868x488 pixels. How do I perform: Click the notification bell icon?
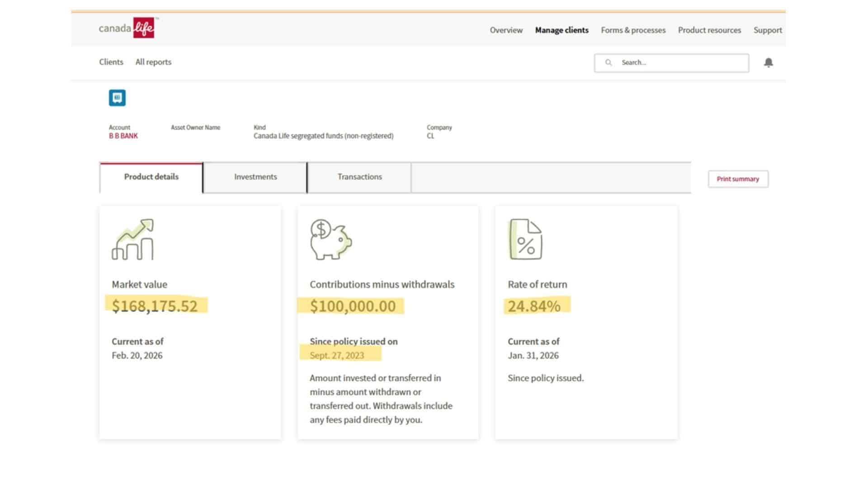coord(769,62)
